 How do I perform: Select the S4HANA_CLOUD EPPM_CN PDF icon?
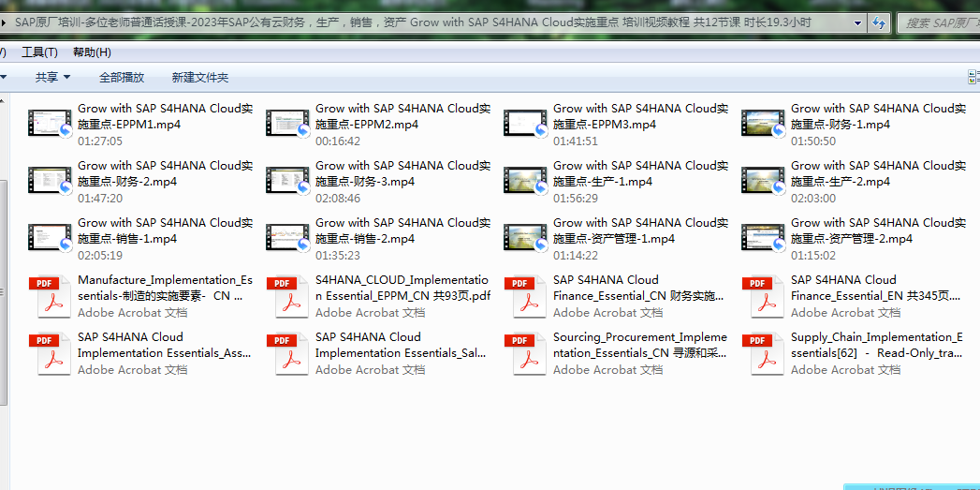coord(288,297)
